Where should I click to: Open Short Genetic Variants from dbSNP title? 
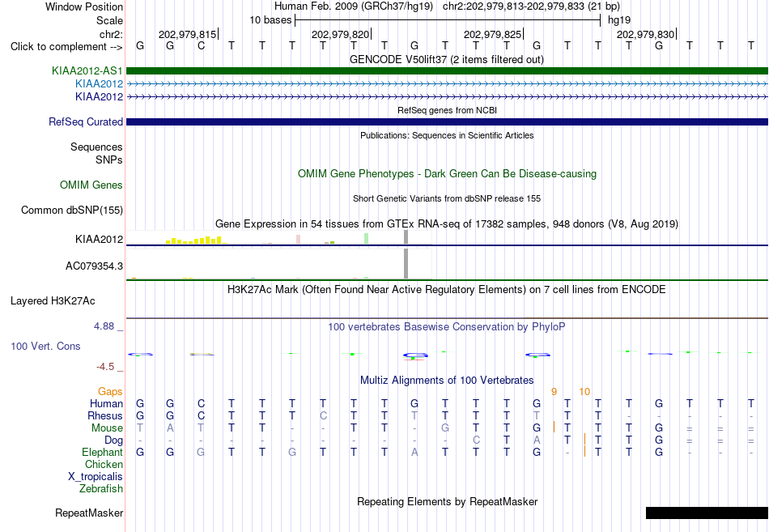click(x=447, y=198)
